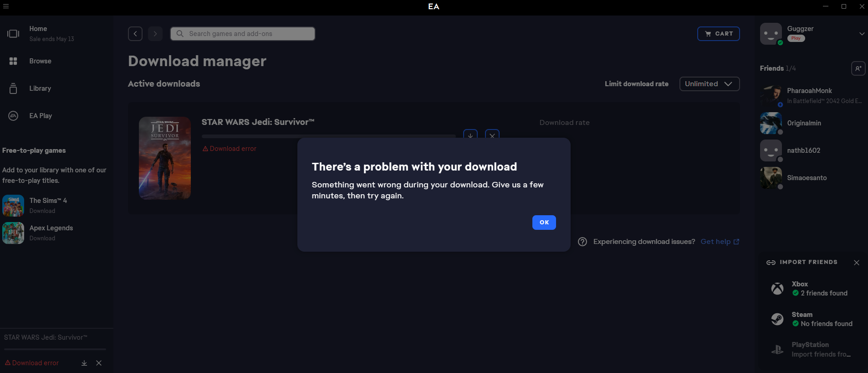The height and width of the screenshot is (373, 868).
Task: Cancel download via sidebar X icon
Action: [99, 363]
